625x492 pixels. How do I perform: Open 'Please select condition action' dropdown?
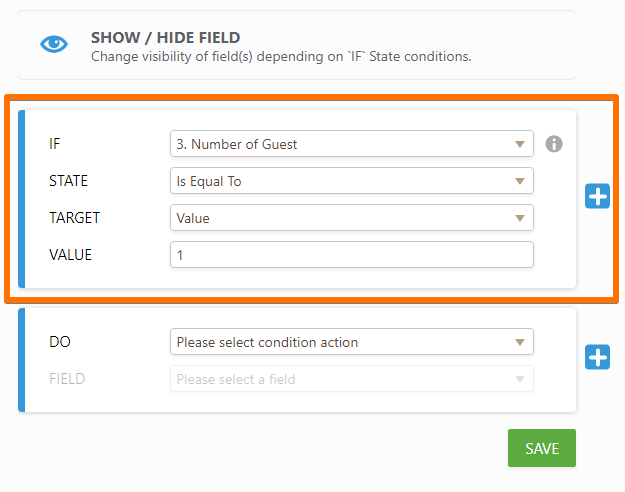[x=351, y=342]
